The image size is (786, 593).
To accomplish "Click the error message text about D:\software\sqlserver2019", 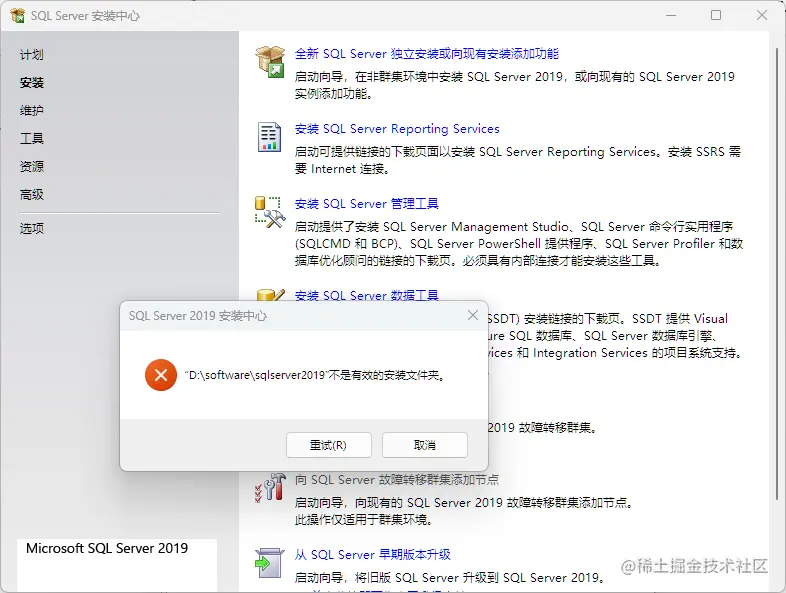I will click(315, 375).
